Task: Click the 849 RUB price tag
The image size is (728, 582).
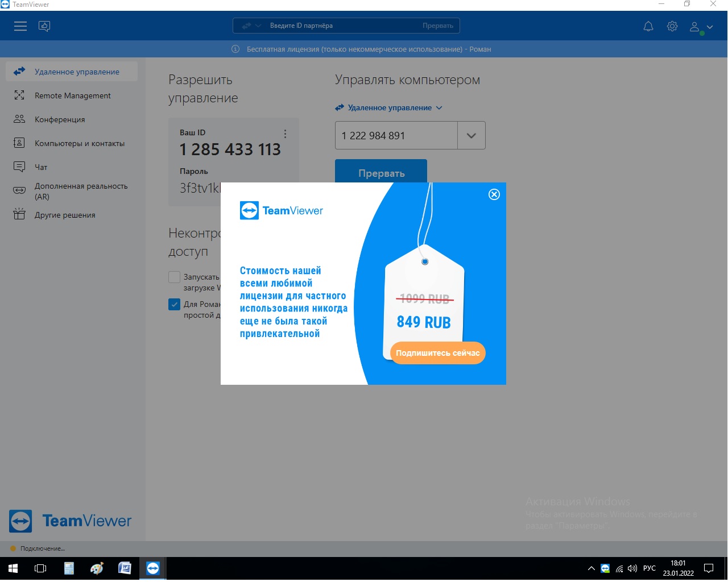Action: 424,322
